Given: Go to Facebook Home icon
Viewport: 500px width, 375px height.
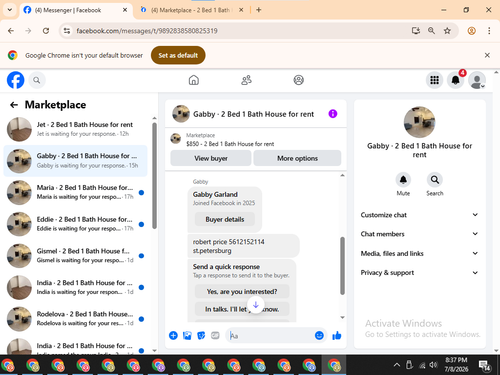Looking at the screenshot, I should click(194, 80).
